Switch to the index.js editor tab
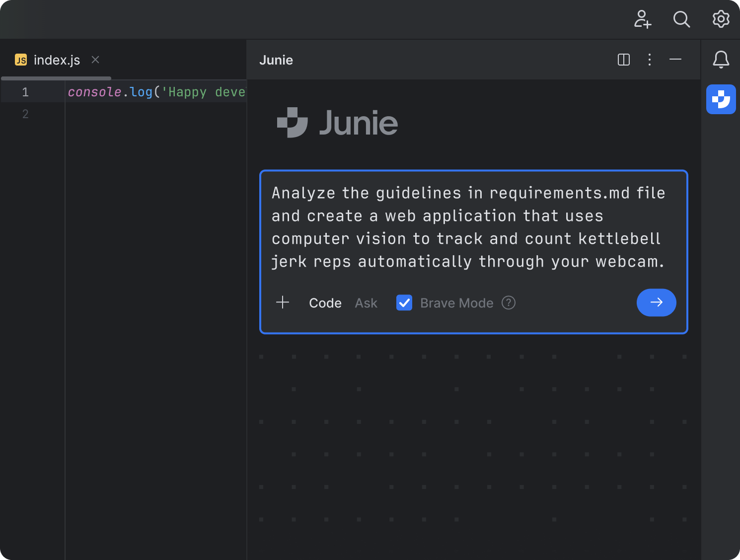This screenshot has width=740, height=560. [56, 60]
